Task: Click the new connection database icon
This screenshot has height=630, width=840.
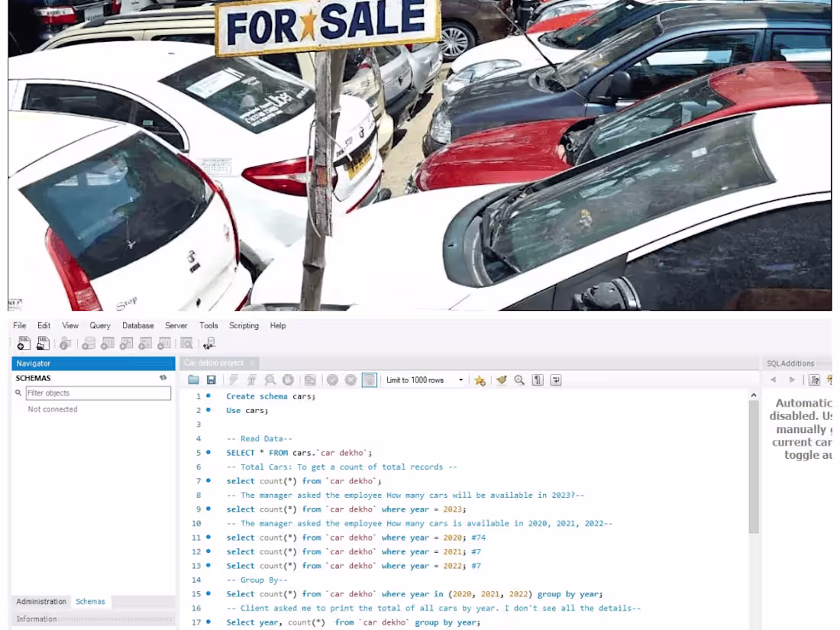Action: pos(66,342)
